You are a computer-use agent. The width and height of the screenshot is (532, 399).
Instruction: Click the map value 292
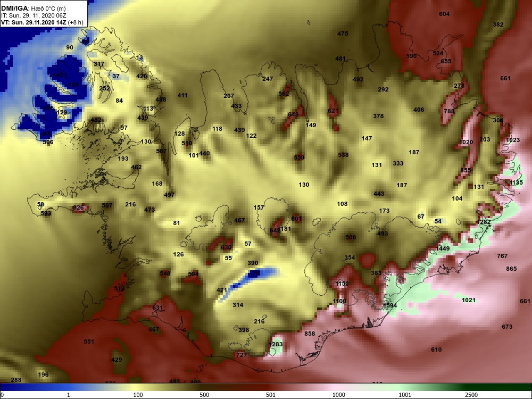[383, 89]
